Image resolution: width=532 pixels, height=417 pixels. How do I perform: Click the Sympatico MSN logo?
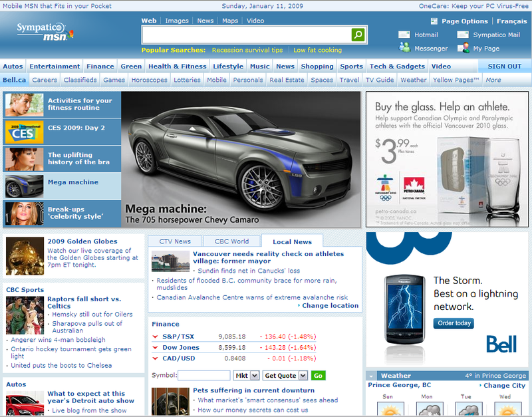coord(45,31)
